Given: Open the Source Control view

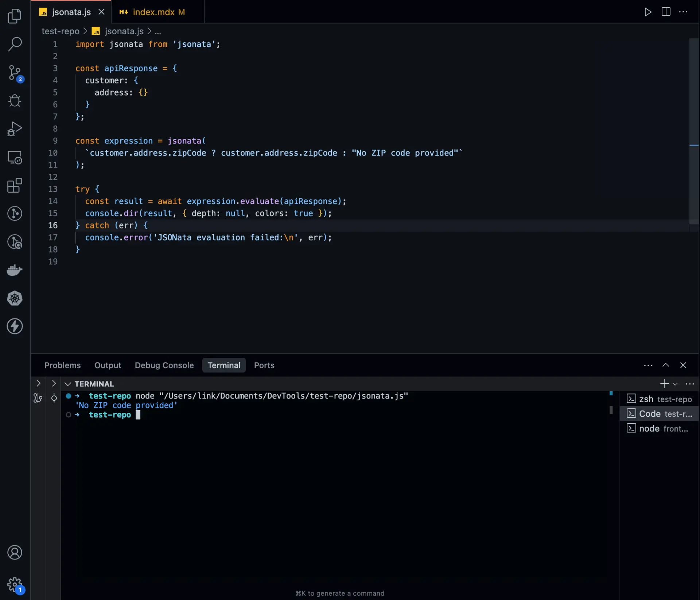Looking at the screenshot, I should 15,73.
